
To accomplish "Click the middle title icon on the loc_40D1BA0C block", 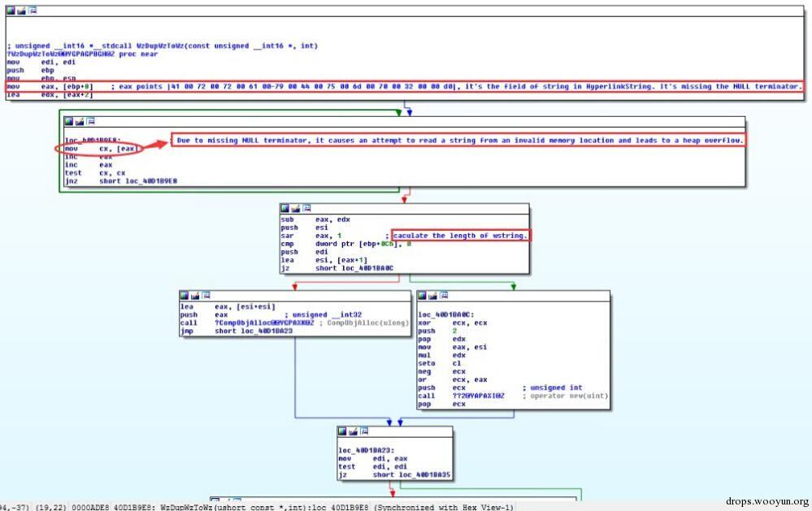I will coord(434,295).
